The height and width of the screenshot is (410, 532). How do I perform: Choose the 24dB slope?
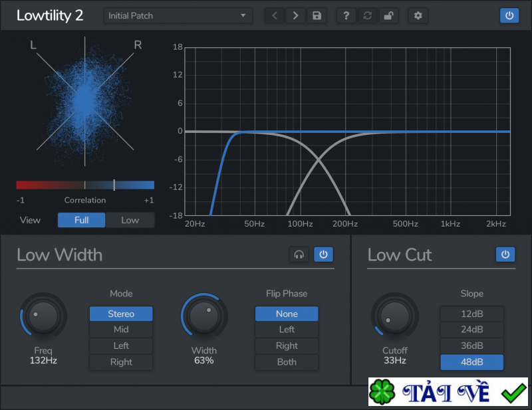[471, 330]
